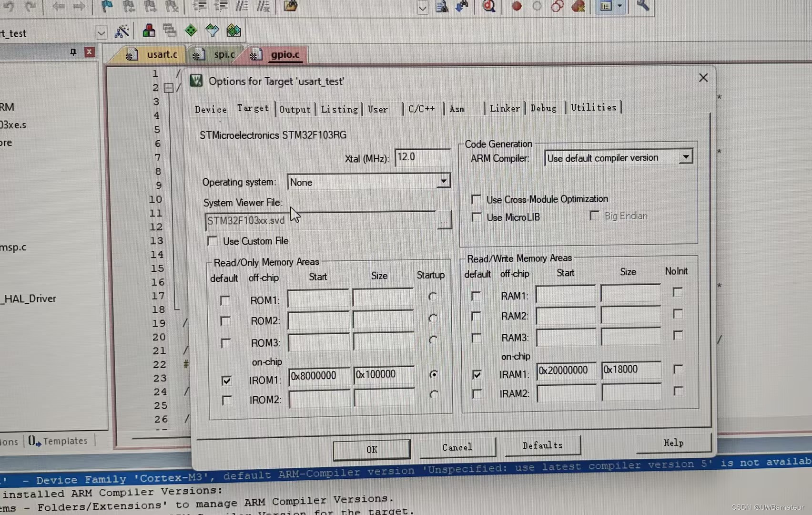This screenshot has width=812, height=515.
Task: Click the IROM1 Start address field
Action: 318,376
